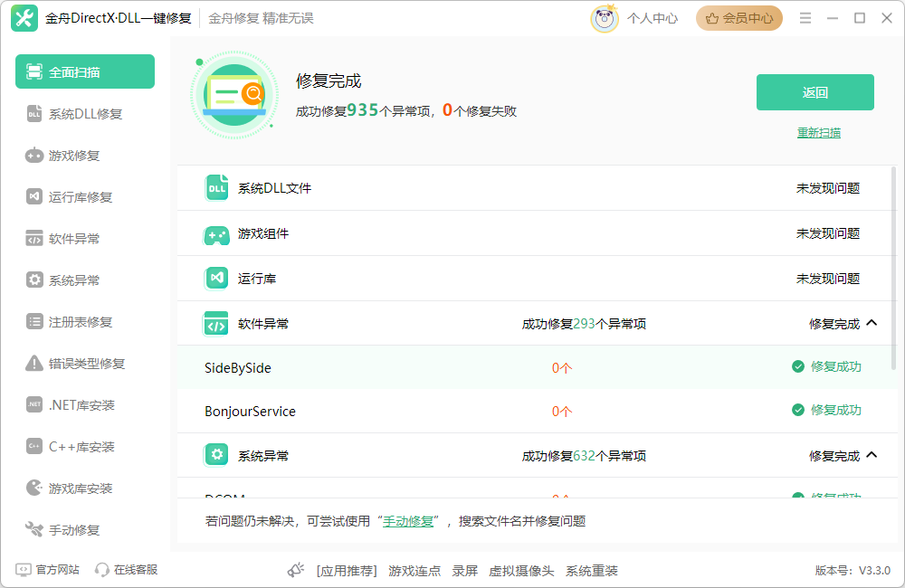Collapse the 软件异常 results section
Screen dimensions: 905x588
872,323
